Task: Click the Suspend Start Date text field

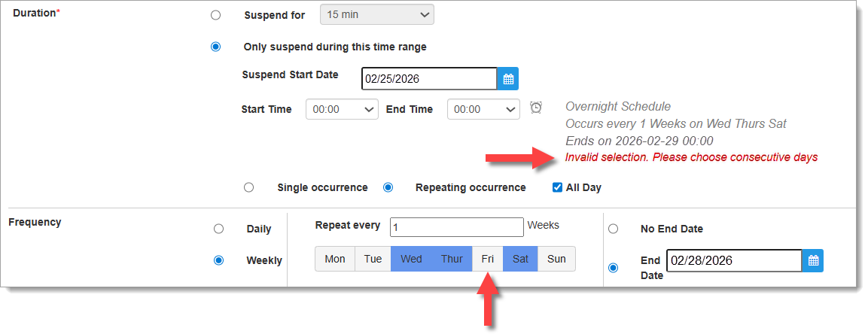Action: tap(429, 79)
